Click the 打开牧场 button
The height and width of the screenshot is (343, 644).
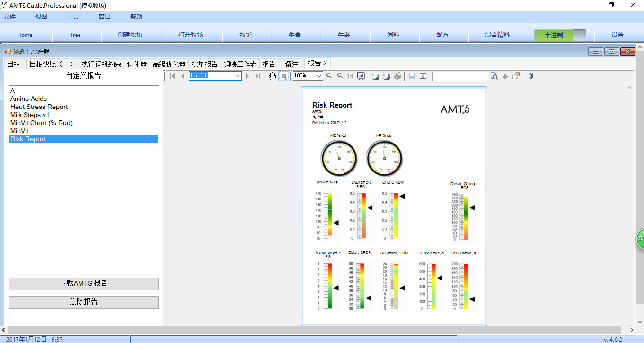click(191, 35)
